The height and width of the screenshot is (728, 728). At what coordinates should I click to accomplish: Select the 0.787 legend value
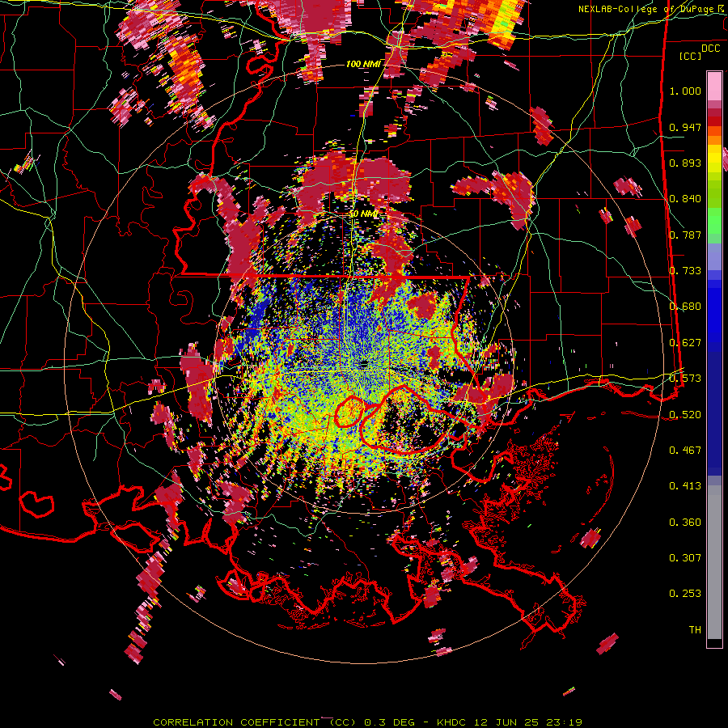[x=685, y=235]
